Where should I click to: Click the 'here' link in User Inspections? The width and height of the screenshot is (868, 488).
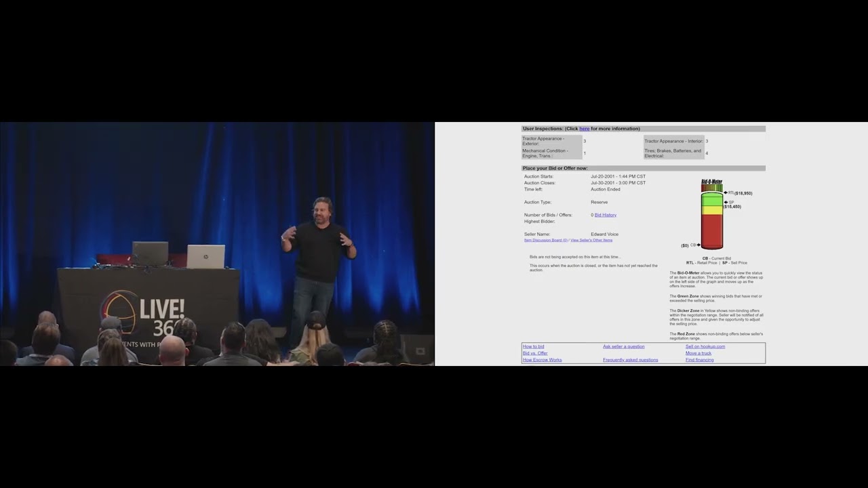coord(584,129)
